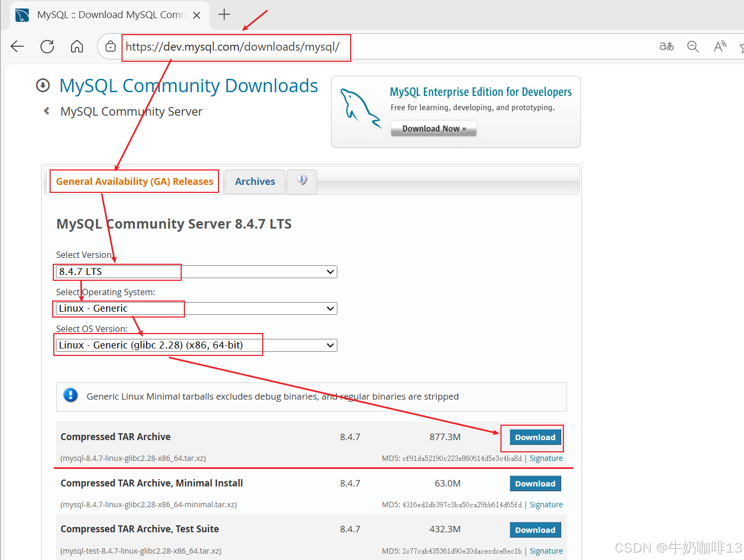
Task: Click MD5 hash starting 2c77cab43536
Action: [x=462, y=551]
